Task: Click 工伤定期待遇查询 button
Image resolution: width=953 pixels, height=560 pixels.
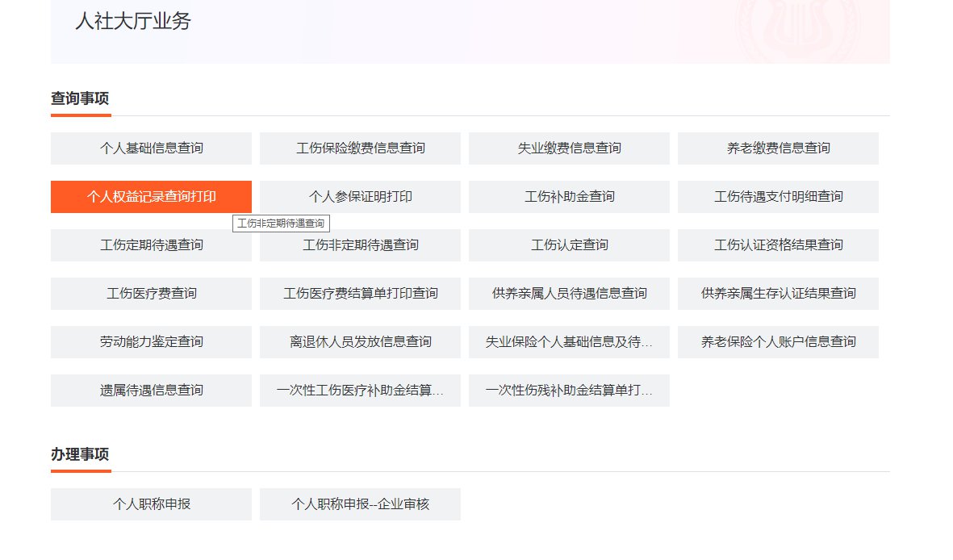Action: point(151,245)
